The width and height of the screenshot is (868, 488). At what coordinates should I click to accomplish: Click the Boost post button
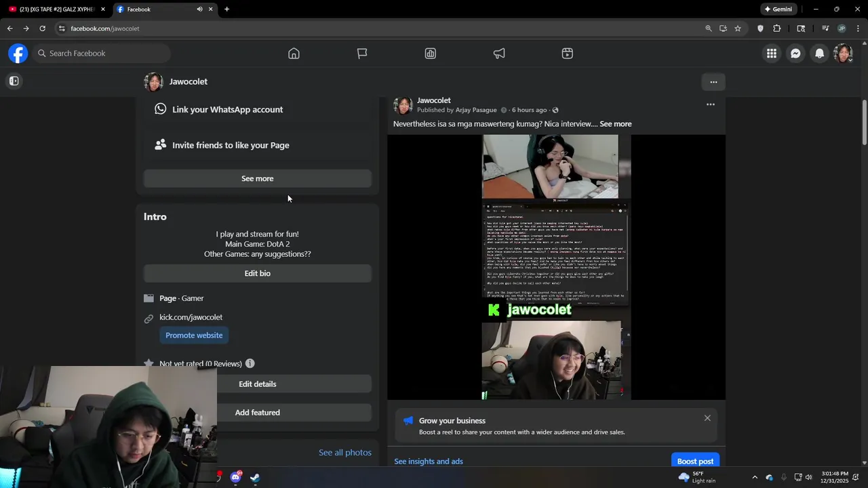(695, 461)
